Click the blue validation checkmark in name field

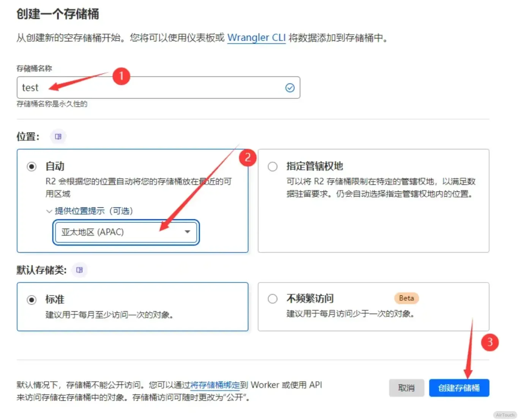[x=290, y=88]
